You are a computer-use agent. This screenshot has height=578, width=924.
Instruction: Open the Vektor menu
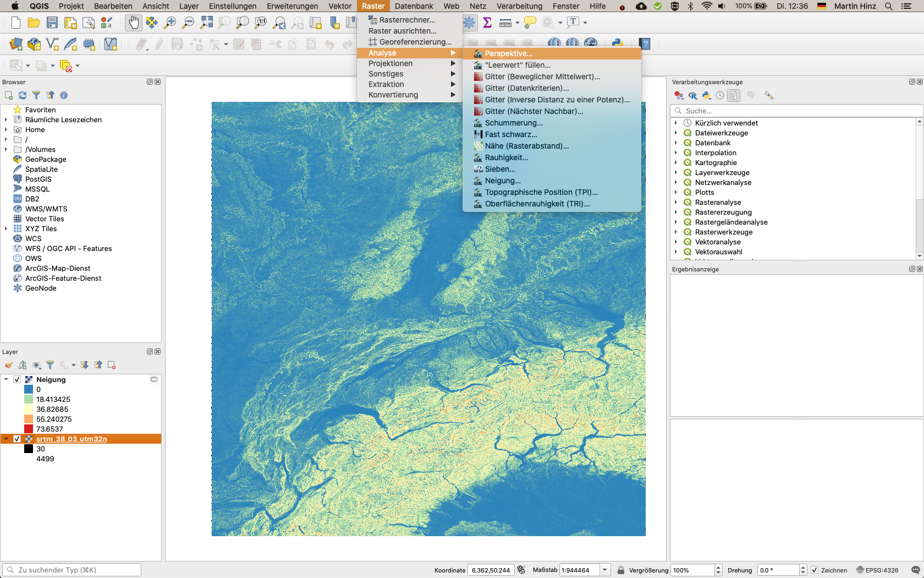340,6
